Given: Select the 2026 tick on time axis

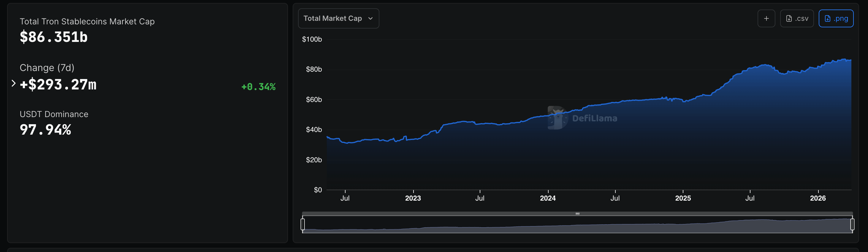Looking at the screenshot, I should click(x=818, y=198).
